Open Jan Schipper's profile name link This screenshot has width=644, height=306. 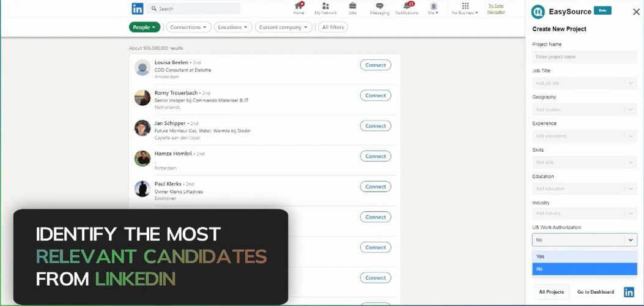tap(170, 123)
